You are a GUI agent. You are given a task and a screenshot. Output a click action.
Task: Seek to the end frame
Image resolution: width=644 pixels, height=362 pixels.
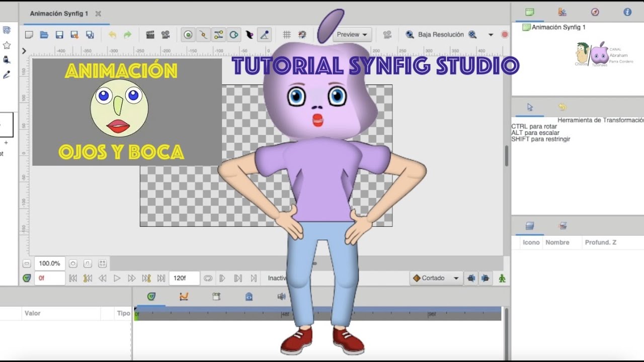[x=161, y=278]
